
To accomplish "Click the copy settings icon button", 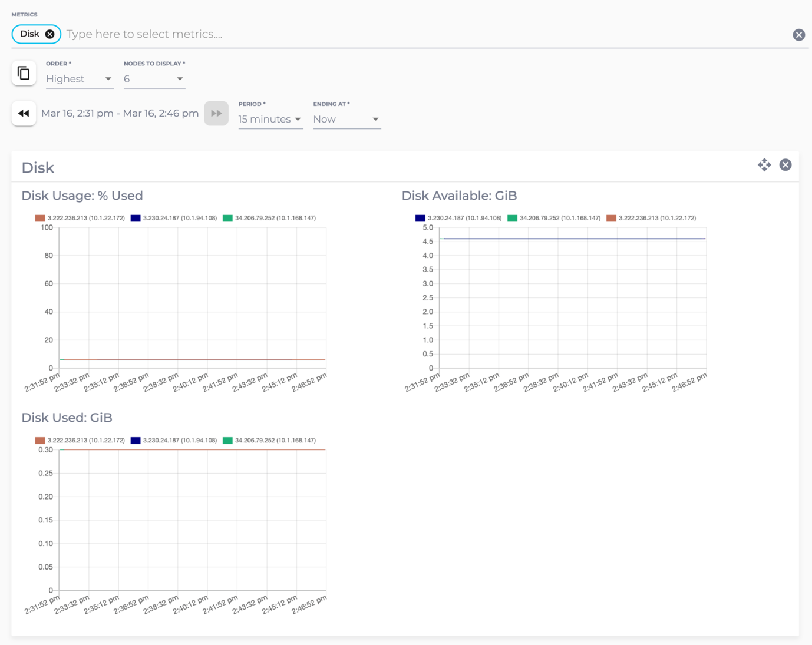I will click(24, 73).
